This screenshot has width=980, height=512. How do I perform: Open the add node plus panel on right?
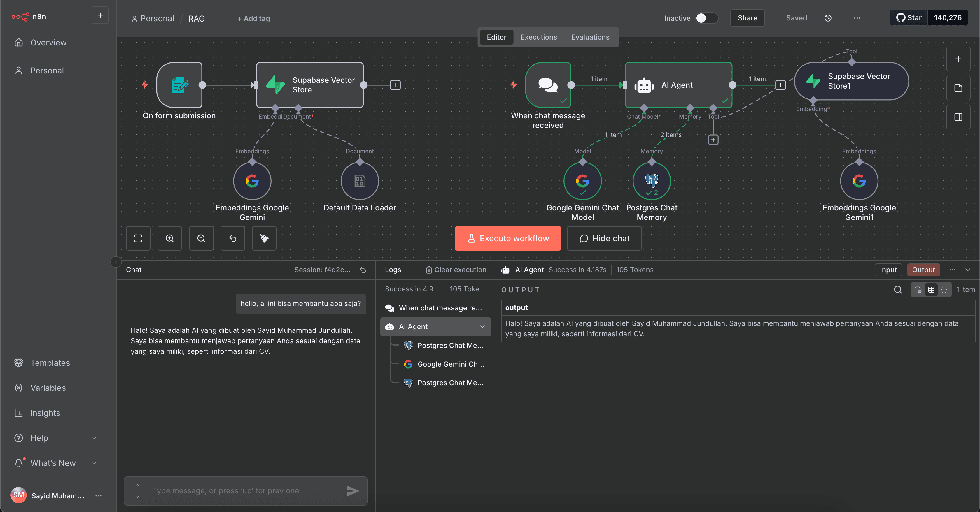tap(958, 59)
